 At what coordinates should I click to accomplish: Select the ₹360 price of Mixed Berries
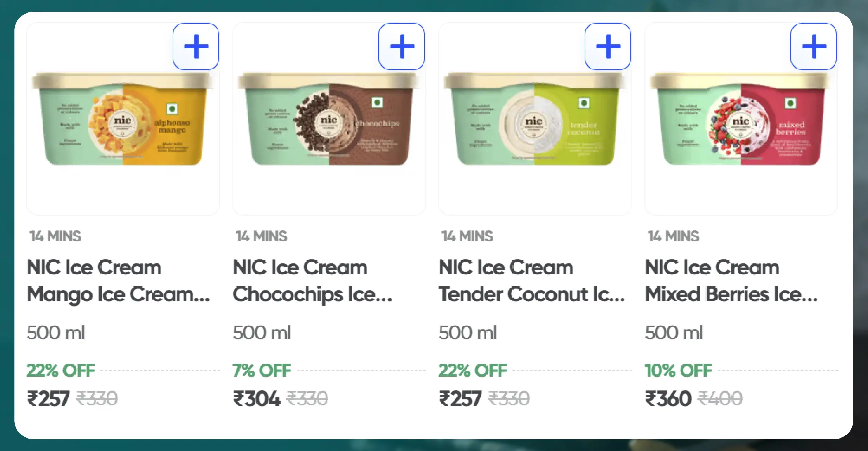[668, 398]
